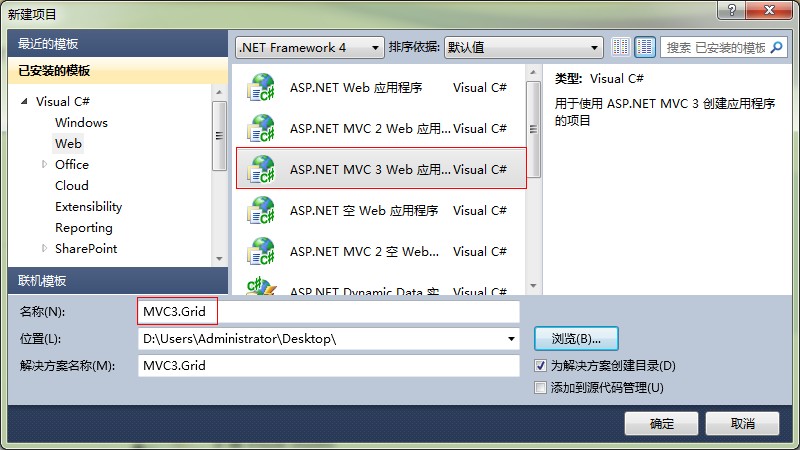Open the help question mark button
Screen dimensions: 800x450
(732, 10)
